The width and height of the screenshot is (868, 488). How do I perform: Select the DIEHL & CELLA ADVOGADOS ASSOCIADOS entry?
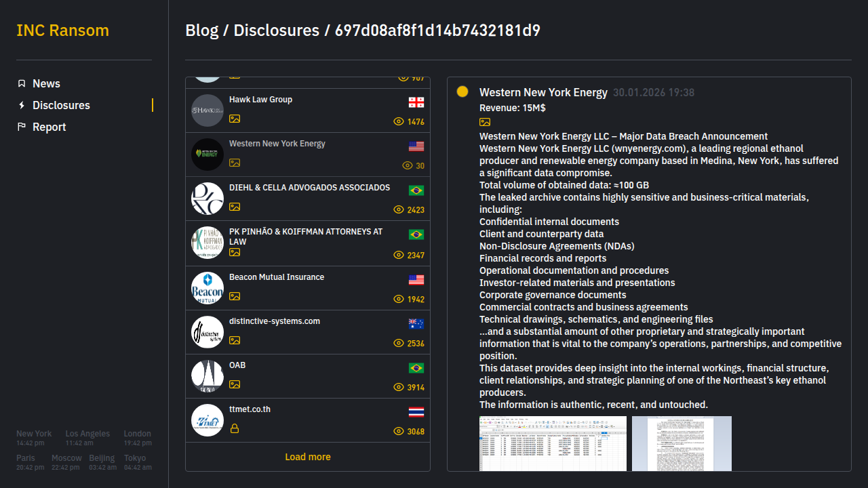click(309, 188)
